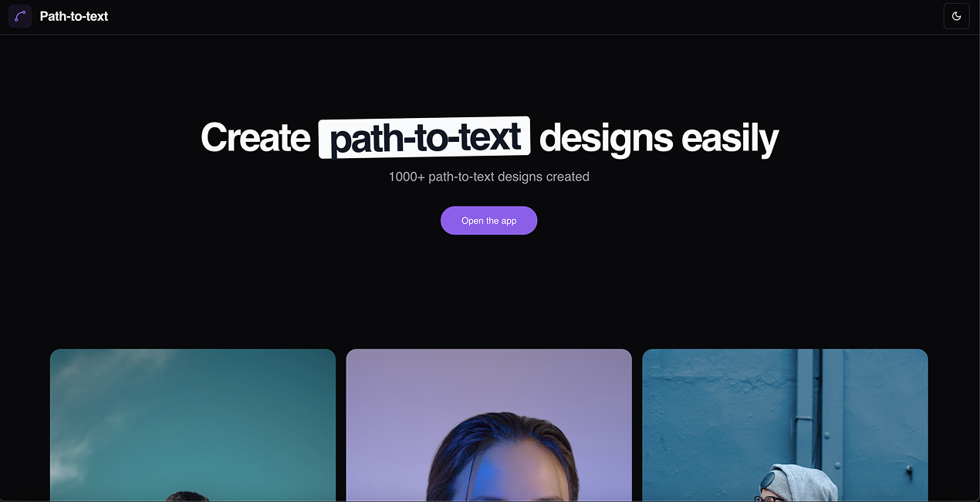Click the 1000+ designs created caption
980x502 pixels.
coord(488,177)
